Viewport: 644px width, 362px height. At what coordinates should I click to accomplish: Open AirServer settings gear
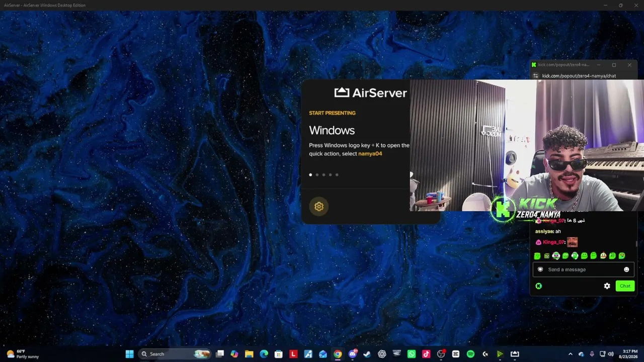pyautogui.click(x=319, y=207)
